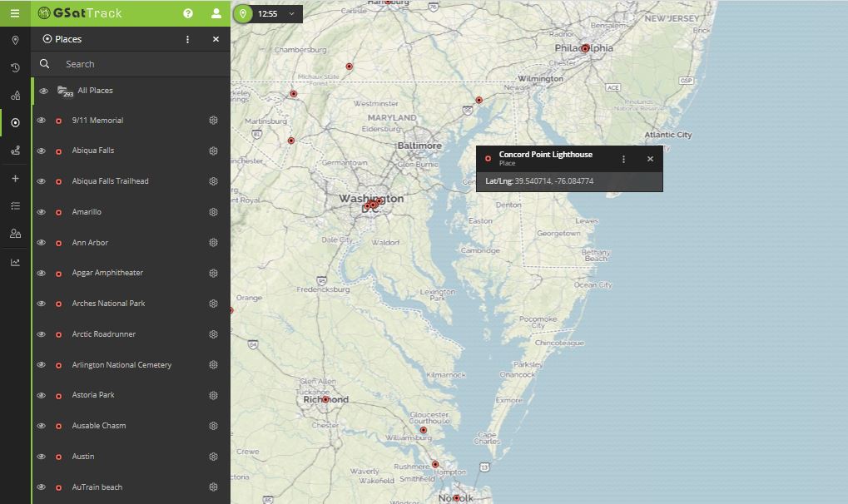Open settings gear for Arches National Park
Screen dimensions: 848x504
[x=213, y=304]
